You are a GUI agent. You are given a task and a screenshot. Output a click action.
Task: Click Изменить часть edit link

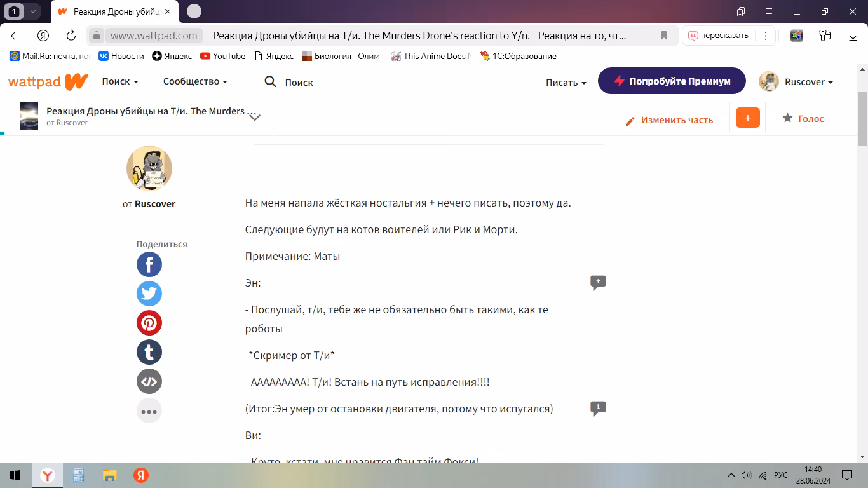coord(669,120)
